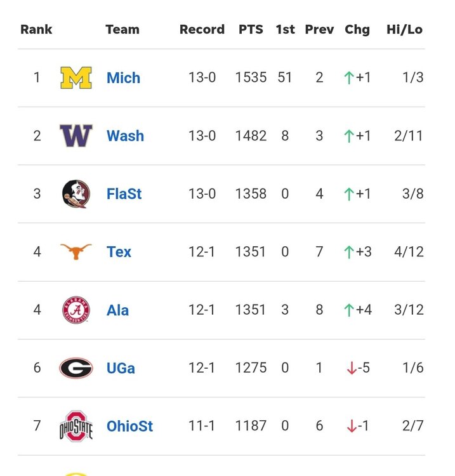Open the Wash team link
Screen dimensions: 455x476
coord(125,136)
